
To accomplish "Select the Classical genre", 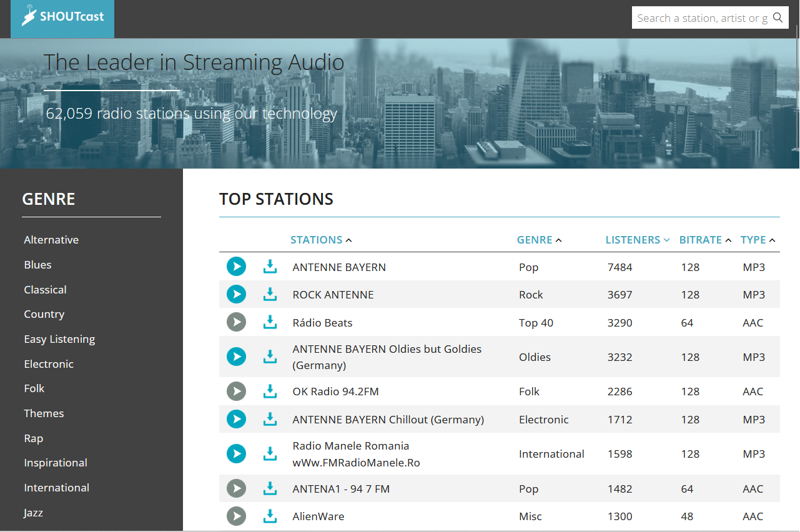I will pyautogui.click(x=45, y=290).
